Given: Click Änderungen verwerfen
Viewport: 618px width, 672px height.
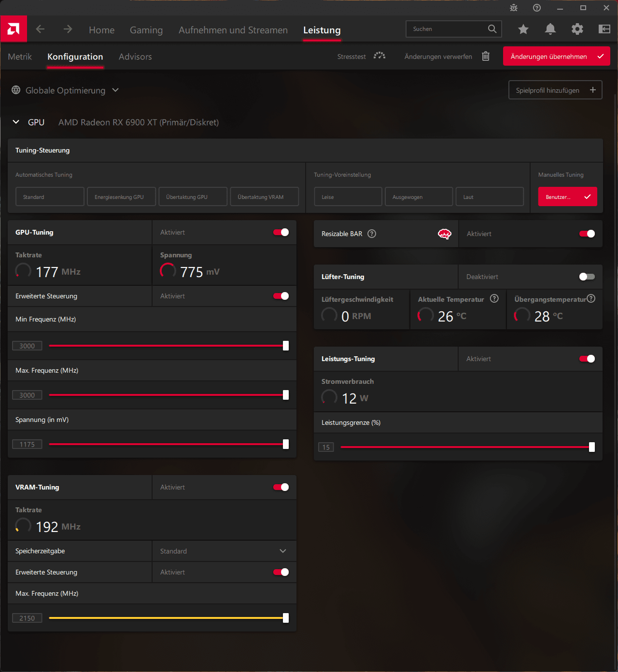Looking at the screenshot, I should pyautogui.click(x=438, y=56).
